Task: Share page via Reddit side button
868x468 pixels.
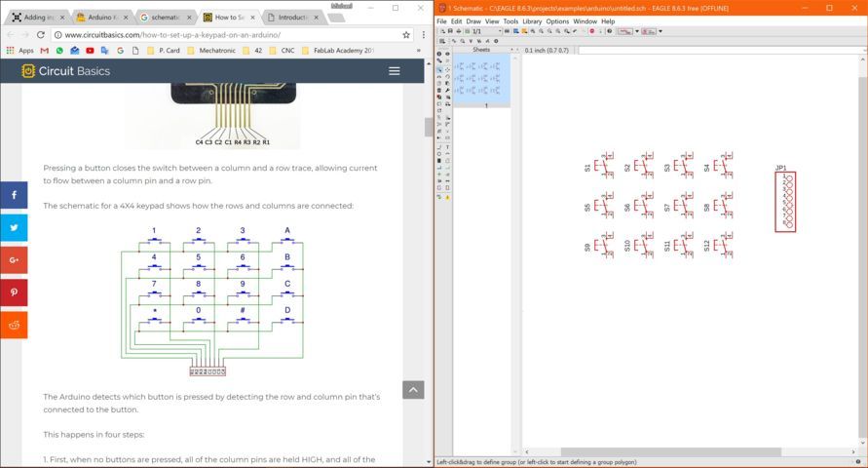Action: (14, 325)
